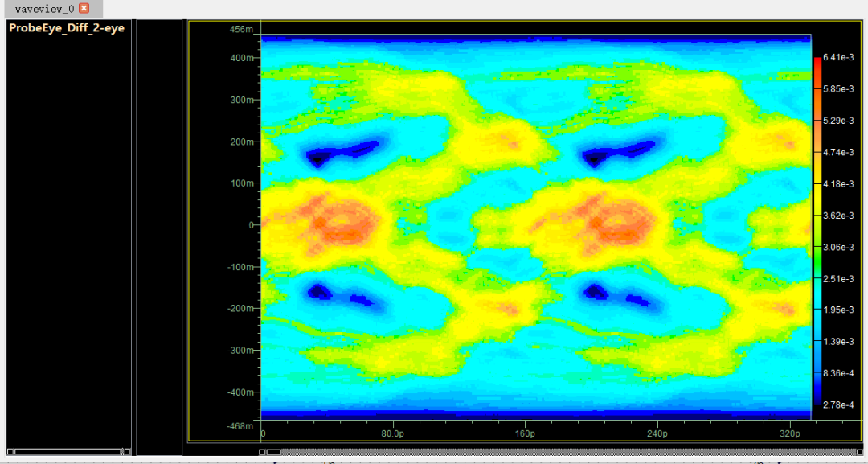Select the ProbeEye_Diff_2-eye signal name
This screenshot has width=868, height=464.
click(x=67, y=28)
